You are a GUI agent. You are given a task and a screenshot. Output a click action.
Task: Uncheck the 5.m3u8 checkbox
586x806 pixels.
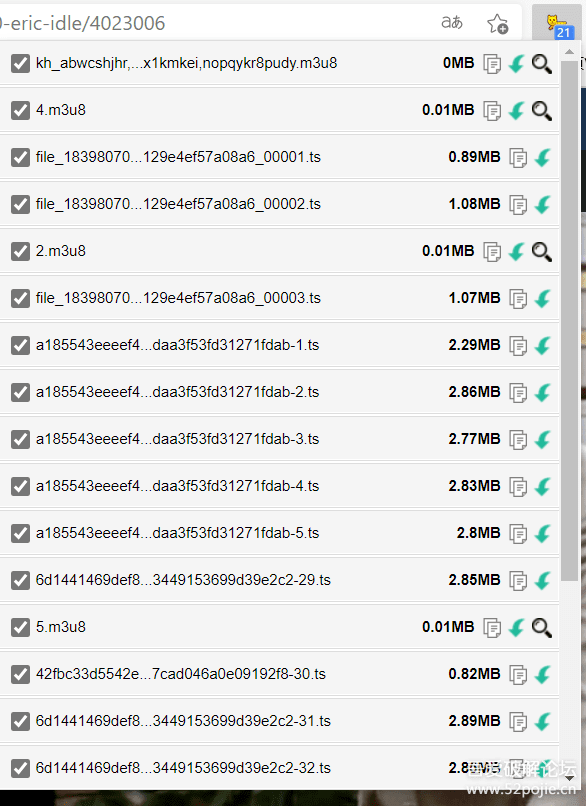(21, 628)
